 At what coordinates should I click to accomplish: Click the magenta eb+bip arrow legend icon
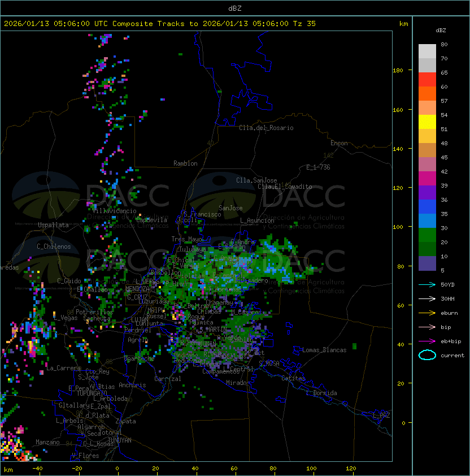tap(427, 341)
